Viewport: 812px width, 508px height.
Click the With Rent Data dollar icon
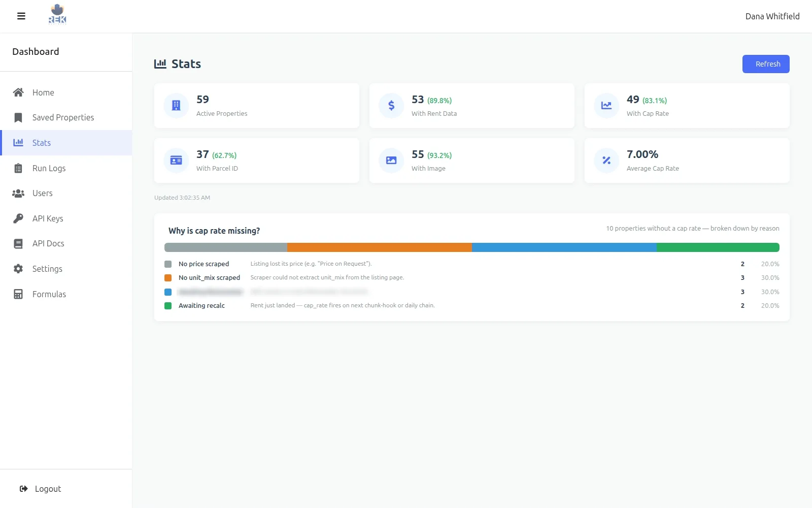pyautogui.click(x=391, y=106)
